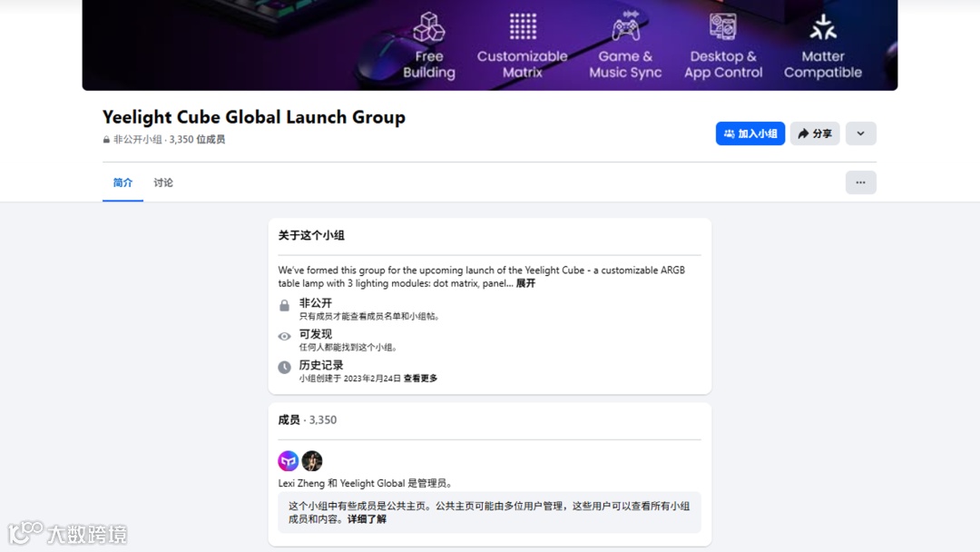The height and width of the screenshot is (552, 980).
Task: Switch to the 简介 tab
Action: (122, 182)
